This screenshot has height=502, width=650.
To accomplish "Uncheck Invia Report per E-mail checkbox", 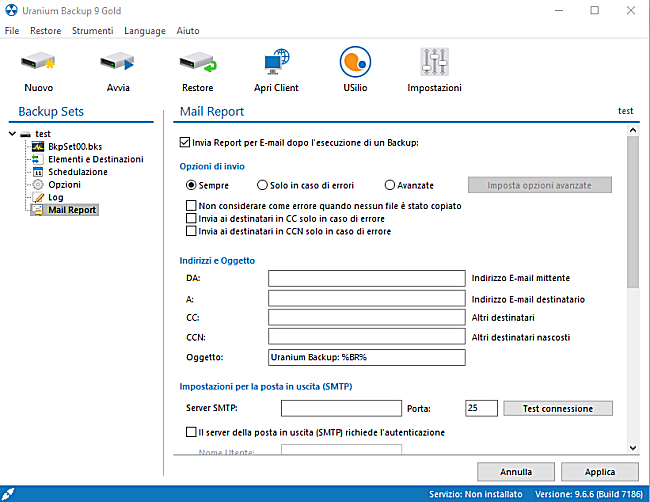I will 185,143.
